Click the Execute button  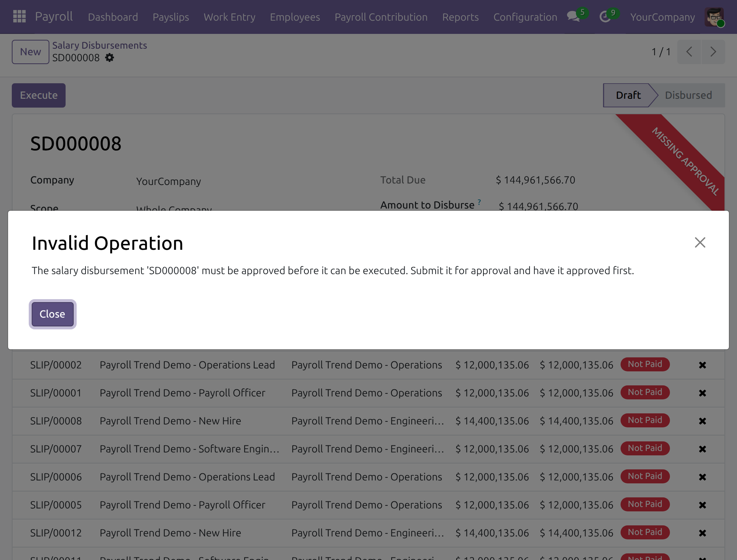point(39,95)
